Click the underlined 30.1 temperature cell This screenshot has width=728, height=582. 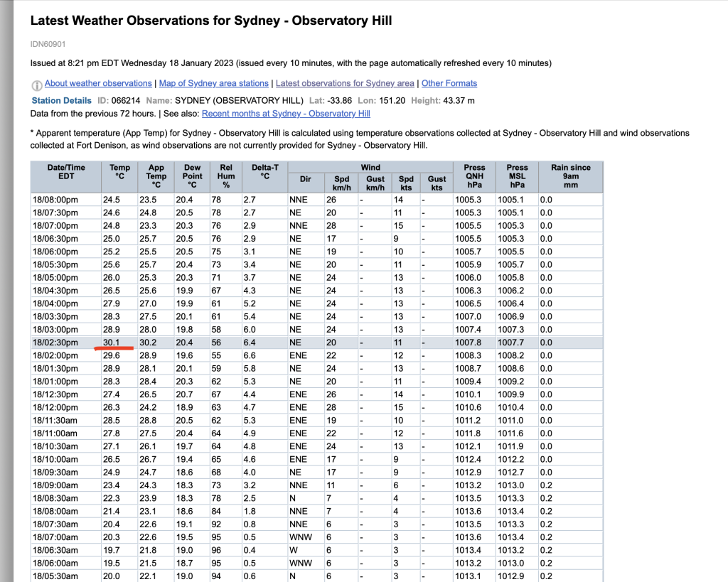[x=112, y=343]
